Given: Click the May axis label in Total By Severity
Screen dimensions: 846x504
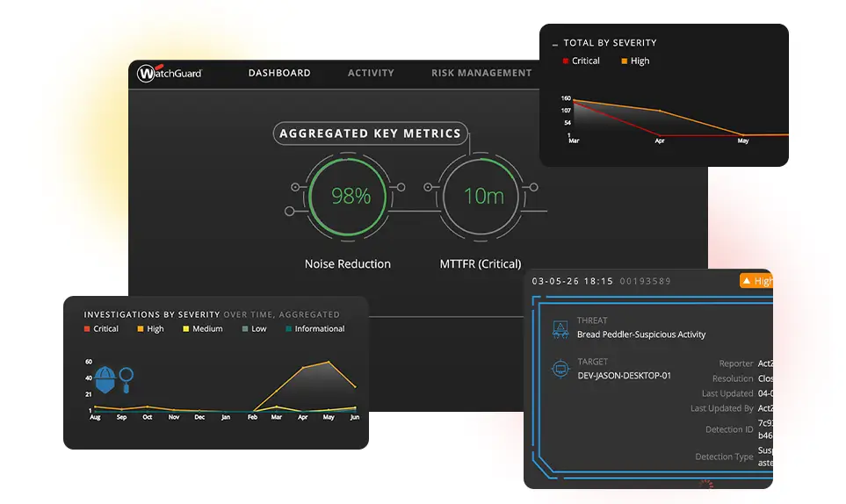Looking at the screenshot, I should pos(743,140).
